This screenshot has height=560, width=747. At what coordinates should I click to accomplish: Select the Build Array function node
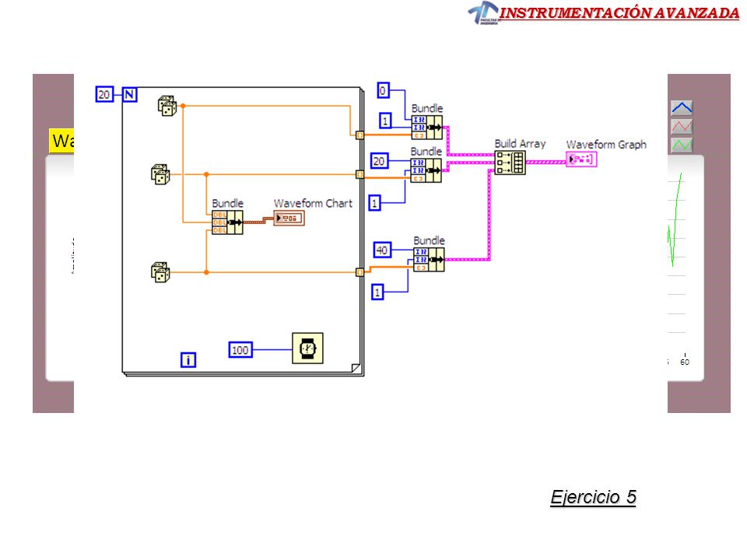tap(510, 163)
